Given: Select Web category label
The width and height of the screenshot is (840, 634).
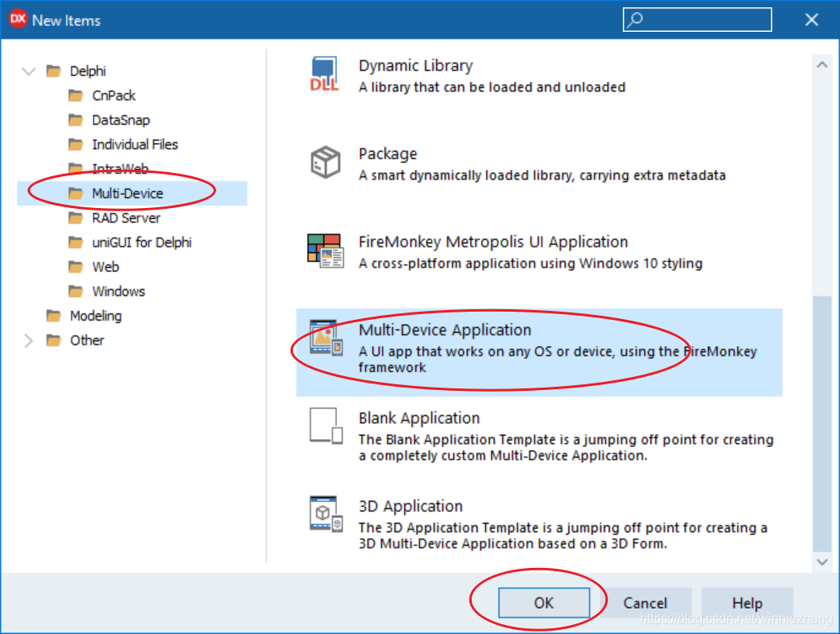Looking at the screenshot, I should (105, 267).
